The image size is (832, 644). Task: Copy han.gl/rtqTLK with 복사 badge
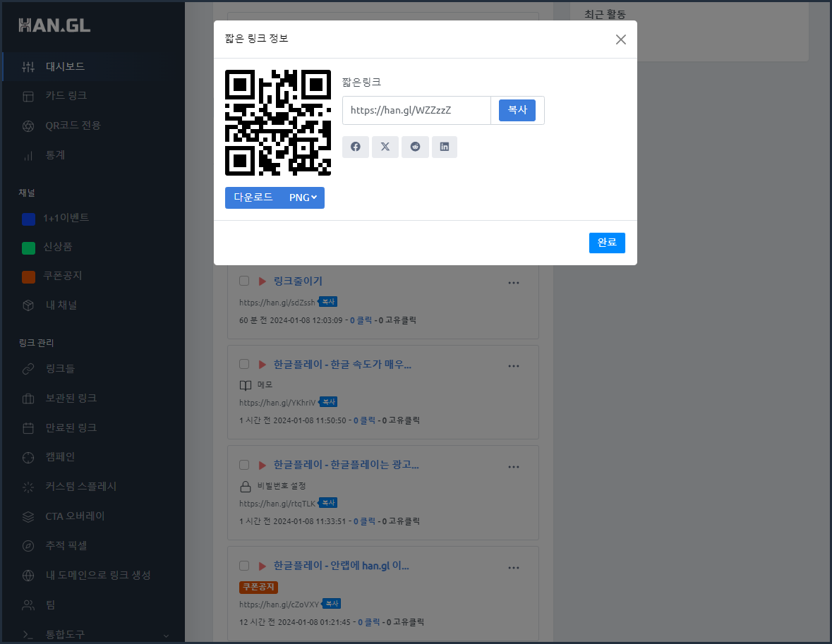[328, 503]
